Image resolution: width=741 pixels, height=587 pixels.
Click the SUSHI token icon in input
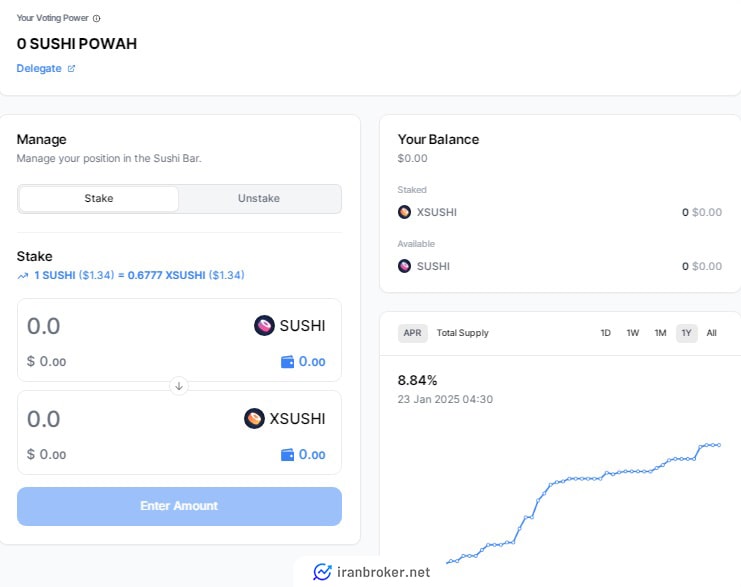click(x=264, y=326)
